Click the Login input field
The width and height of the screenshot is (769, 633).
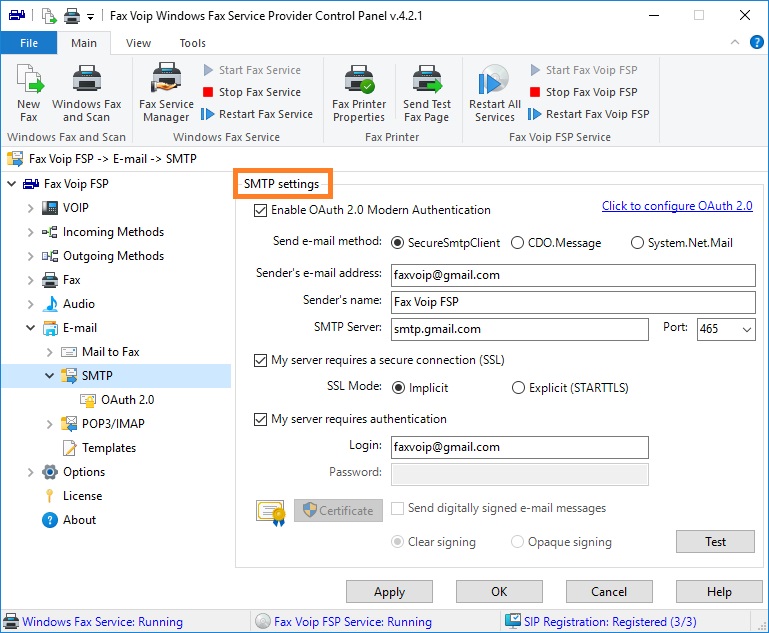pos(519,448)
